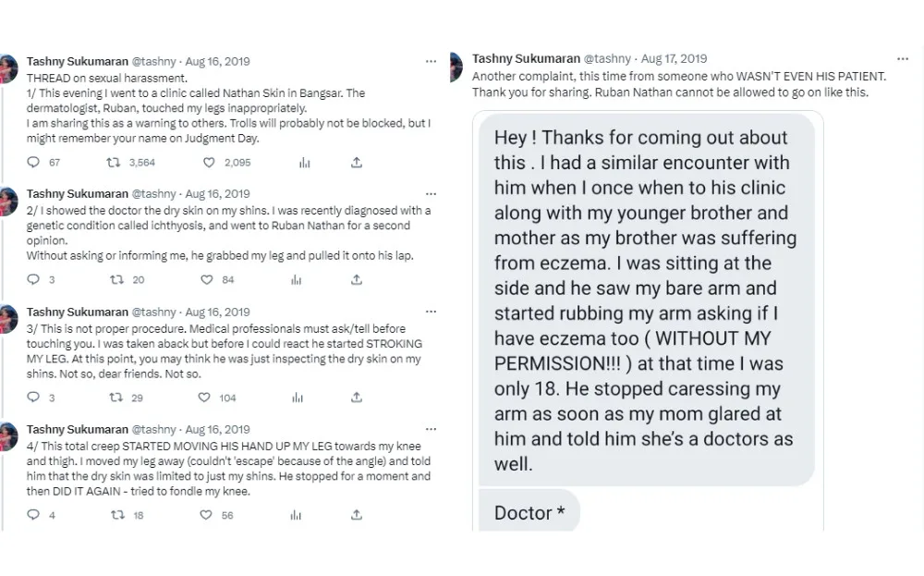Like the fourth tweet with 56 likes
Screen dimensions: 924x576
(x=209, y=515)
